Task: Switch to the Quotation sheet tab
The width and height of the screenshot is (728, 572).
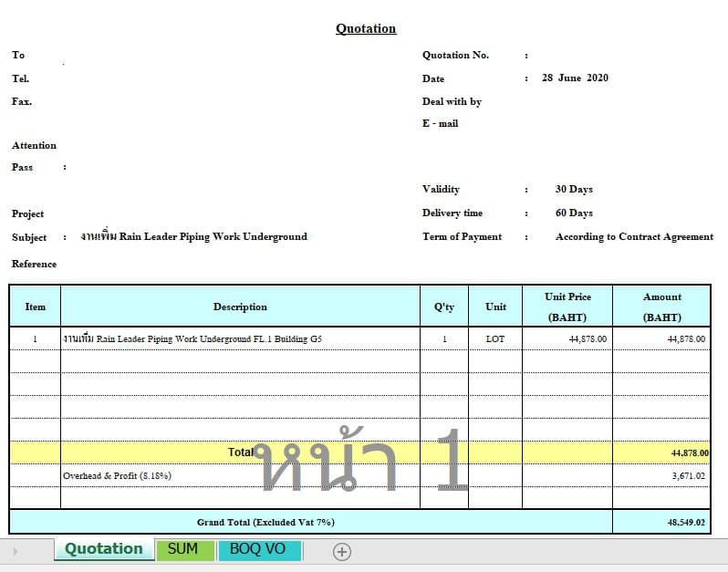Action: click(103, 549)
